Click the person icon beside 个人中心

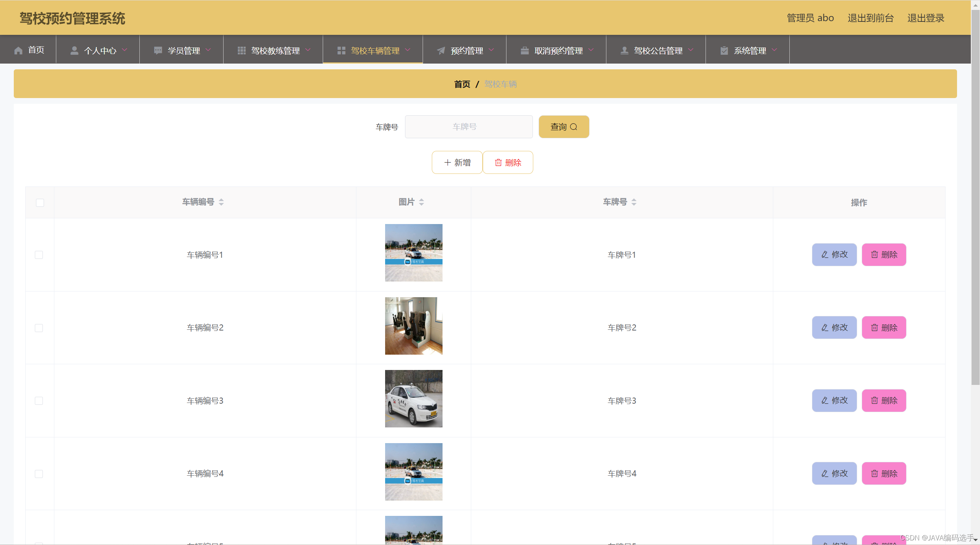click(x=74, y=50)
